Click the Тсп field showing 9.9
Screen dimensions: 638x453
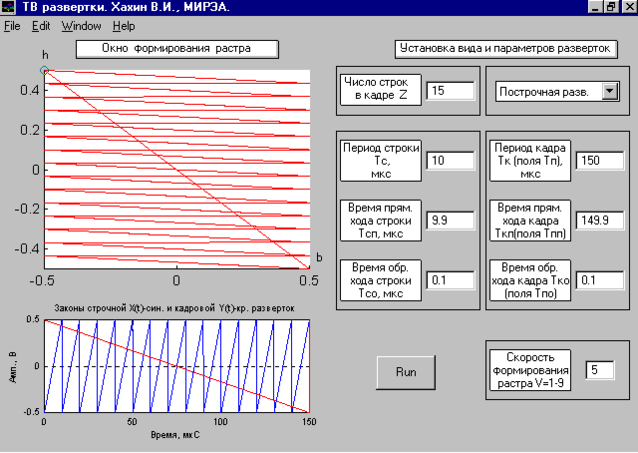click(x=450, y=220)
